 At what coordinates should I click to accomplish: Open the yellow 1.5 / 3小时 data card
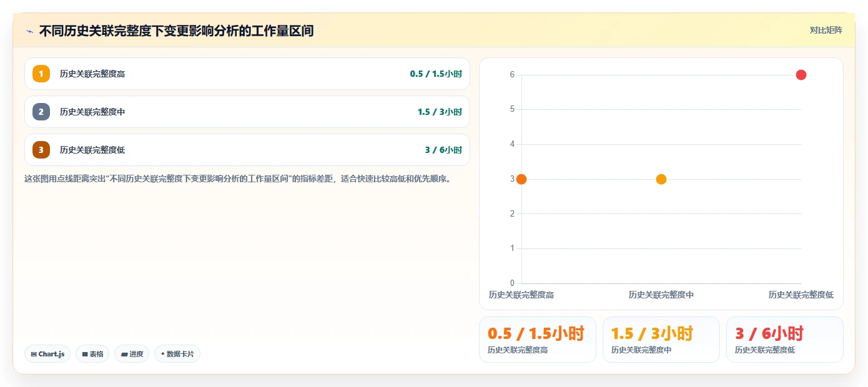coord(661,340)
